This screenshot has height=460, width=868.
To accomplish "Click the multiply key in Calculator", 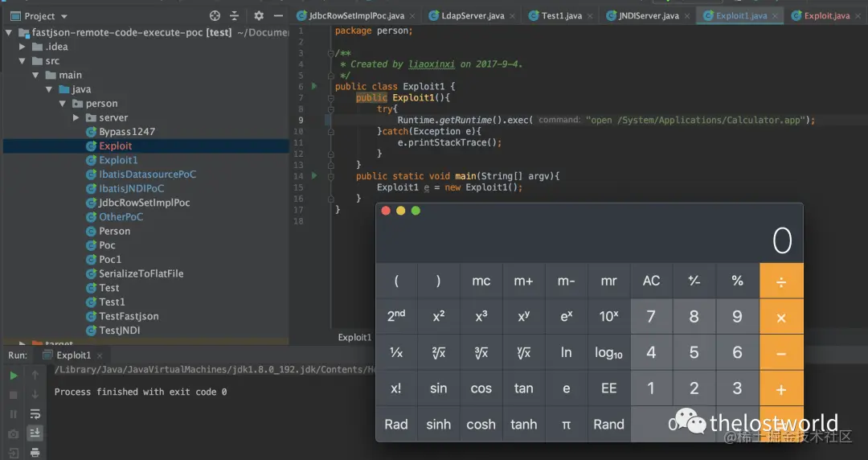I will click(x=781, y=317).
